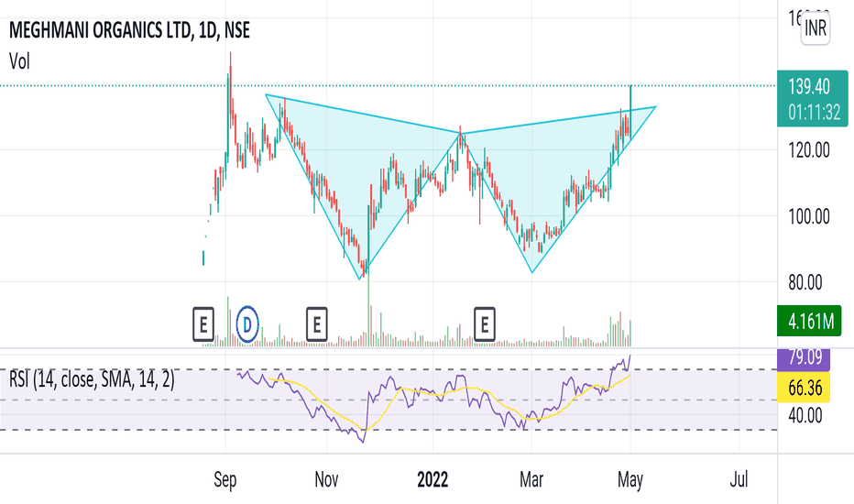Click the 4.161M volume value label
Screen dimensions: 854x504
pos(811,321)
